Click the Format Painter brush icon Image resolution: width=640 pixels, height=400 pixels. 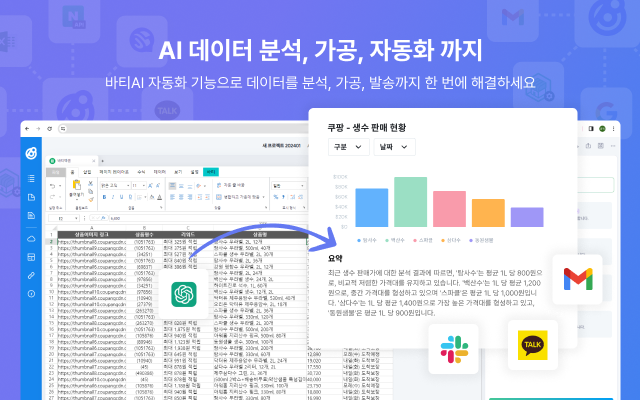(91, 199)
